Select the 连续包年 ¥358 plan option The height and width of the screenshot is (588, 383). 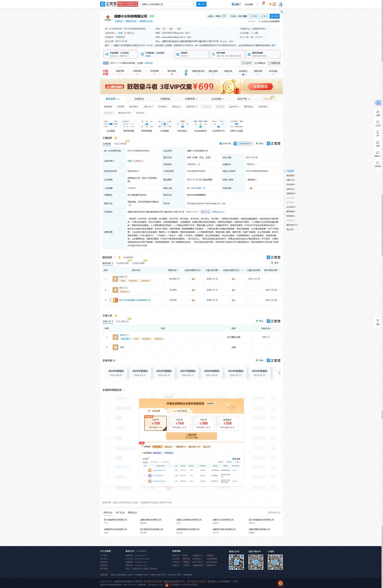click(227, 423)
